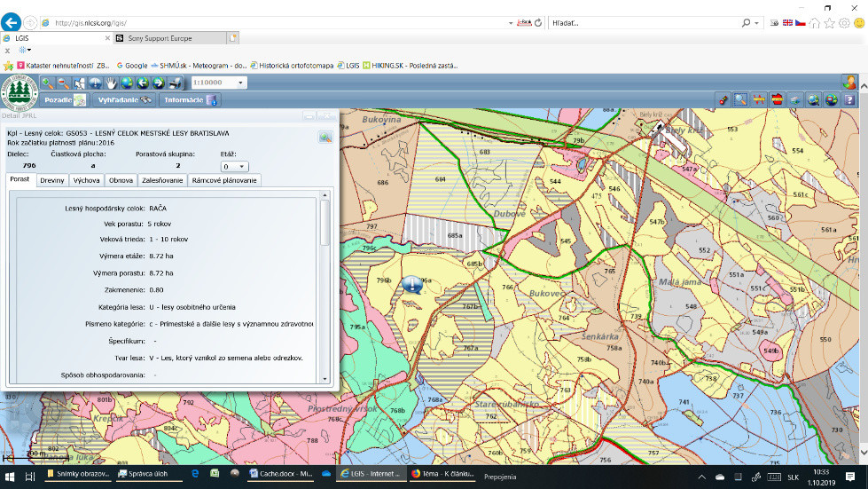Open the Zalesňovanie tab

(162, 180)
